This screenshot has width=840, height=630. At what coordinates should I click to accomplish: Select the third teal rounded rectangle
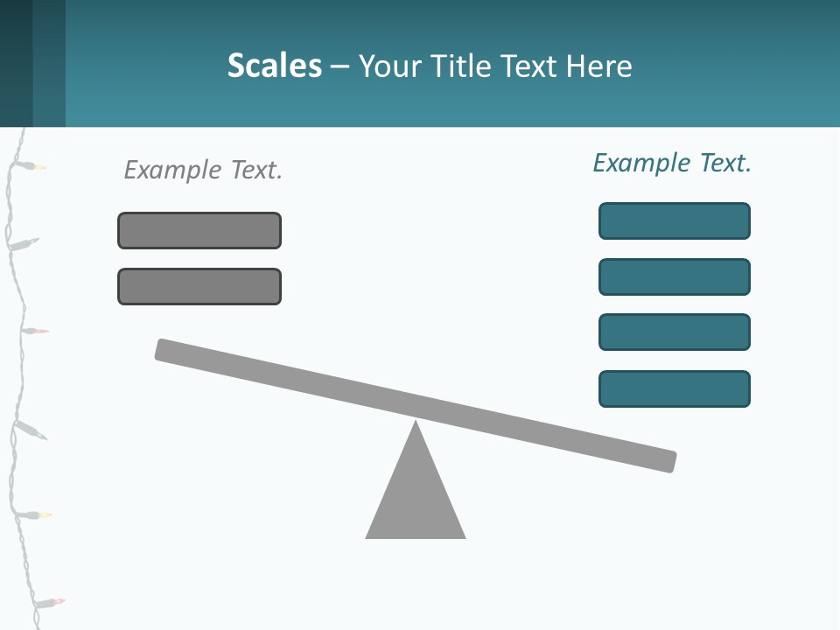[675, 332]
